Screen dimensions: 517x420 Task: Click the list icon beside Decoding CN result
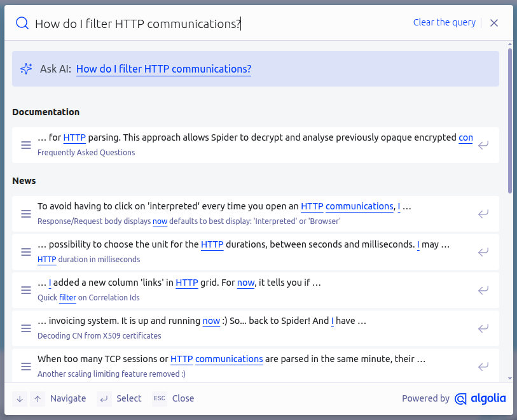coord(26,328)
